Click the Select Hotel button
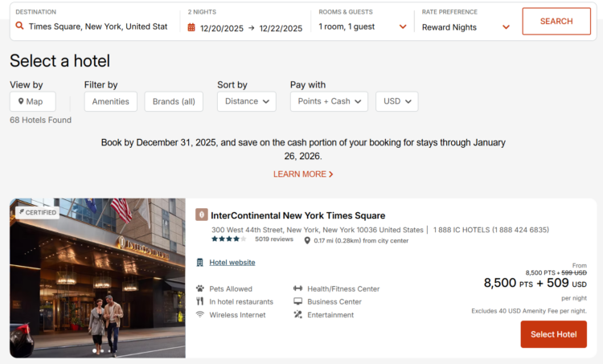Image resolution: width=603 pixels, height=364 pixels. [x=553, y=334]
